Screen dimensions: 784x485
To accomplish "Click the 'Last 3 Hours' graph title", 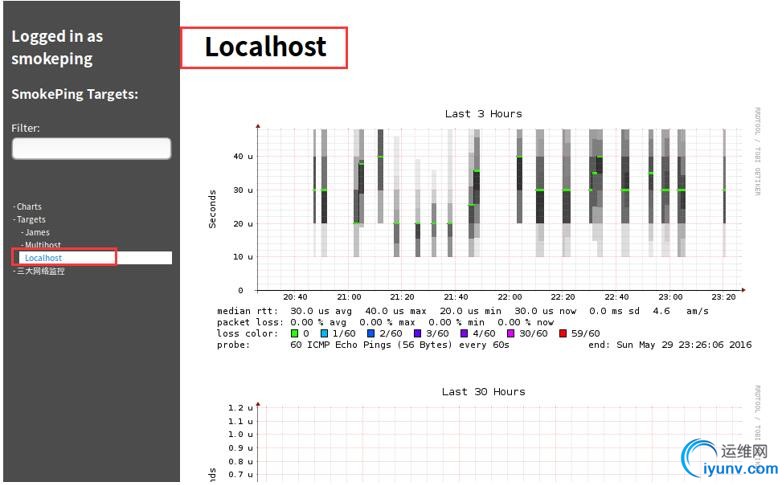I will click(x=484, y=114).
